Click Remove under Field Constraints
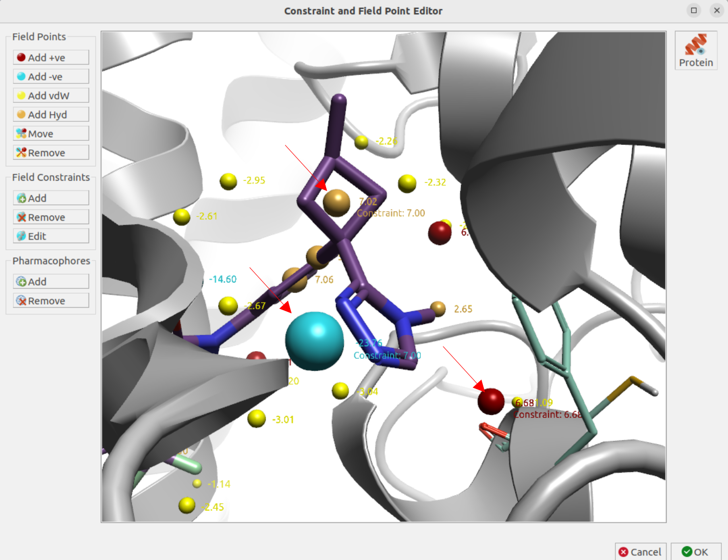Image resolution: width=728 pixels, height=560 pixels. 51,217
